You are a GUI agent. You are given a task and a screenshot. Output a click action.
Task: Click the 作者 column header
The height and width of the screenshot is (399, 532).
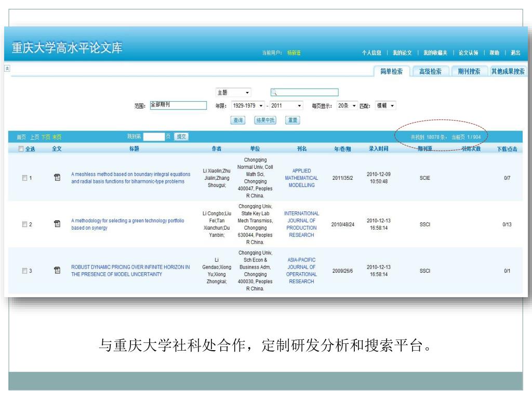click(217, 149)
